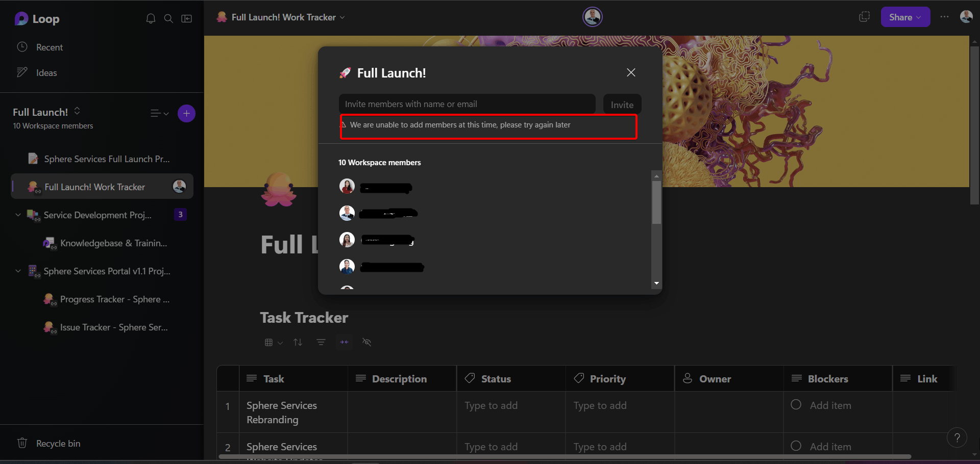Check the Add item circle in row 2 Blockers
Image resolution: width=980 pixels, height=464 pixels.
(796, 446)
